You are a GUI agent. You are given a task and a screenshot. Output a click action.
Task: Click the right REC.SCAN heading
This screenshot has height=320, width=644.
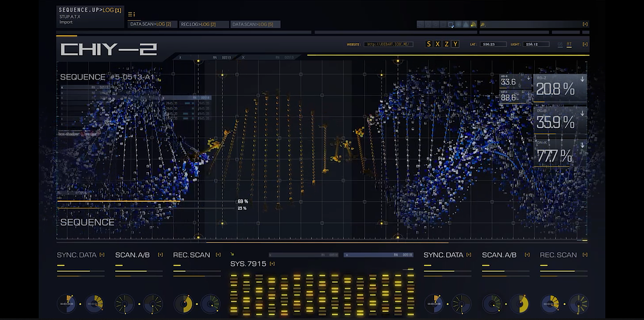(x=558, y=255)
